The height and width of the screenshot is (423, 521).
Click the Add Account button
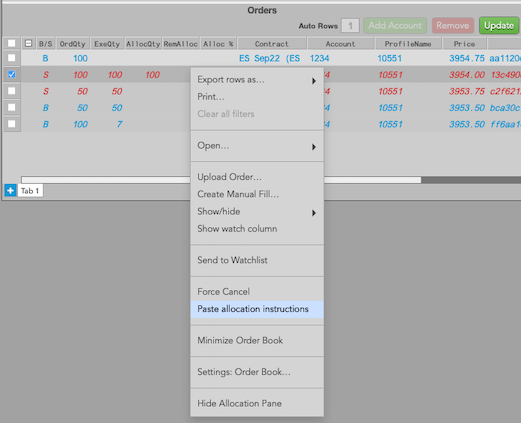(x=395, y=26)
